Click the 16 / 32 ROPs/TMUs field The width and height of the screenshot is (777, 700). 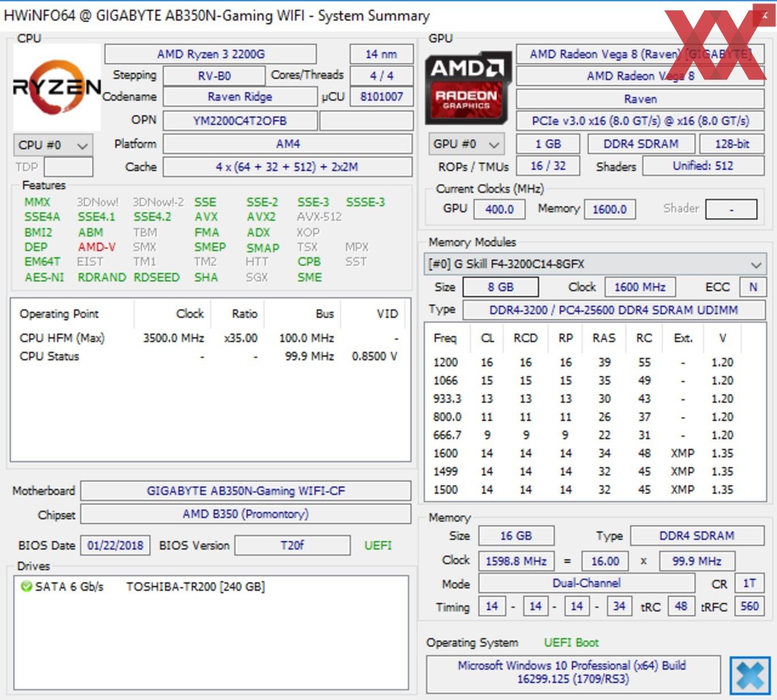coord(548,166)
